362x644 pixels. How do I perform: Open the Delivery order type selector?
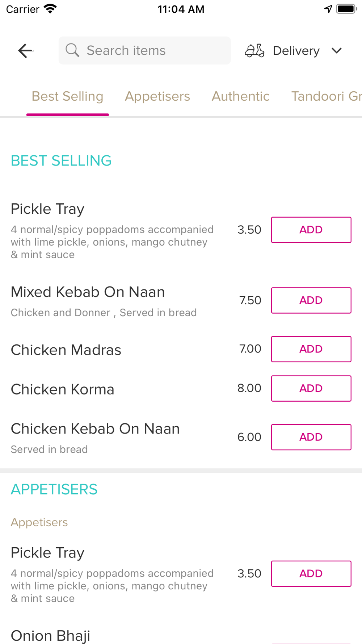tap(296, 51)
